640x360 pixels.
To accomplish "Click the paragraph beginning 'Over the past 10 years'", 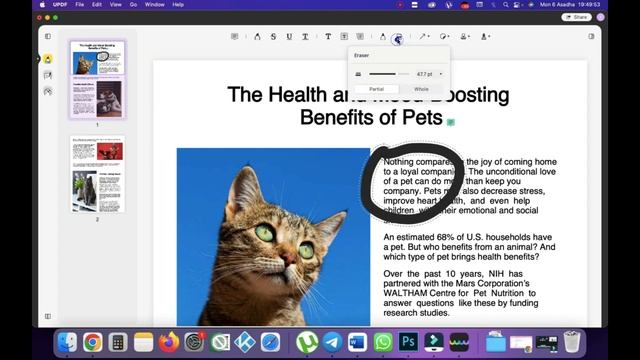I will click(x=461, y=293).
